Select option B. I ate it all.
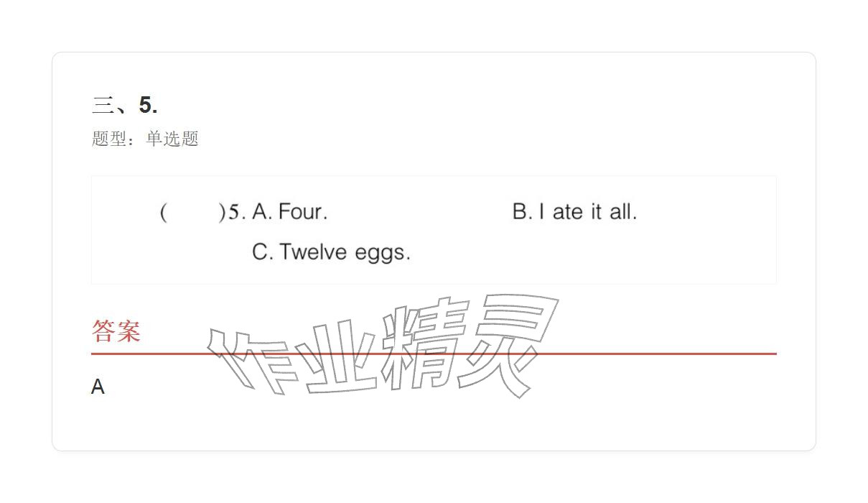The height and width of the screenshot is (503, 868). (574, 212)
